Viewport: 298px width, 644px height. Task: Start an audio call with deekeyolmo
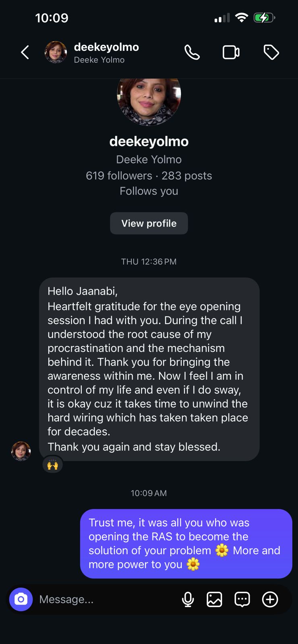[192, 52]
